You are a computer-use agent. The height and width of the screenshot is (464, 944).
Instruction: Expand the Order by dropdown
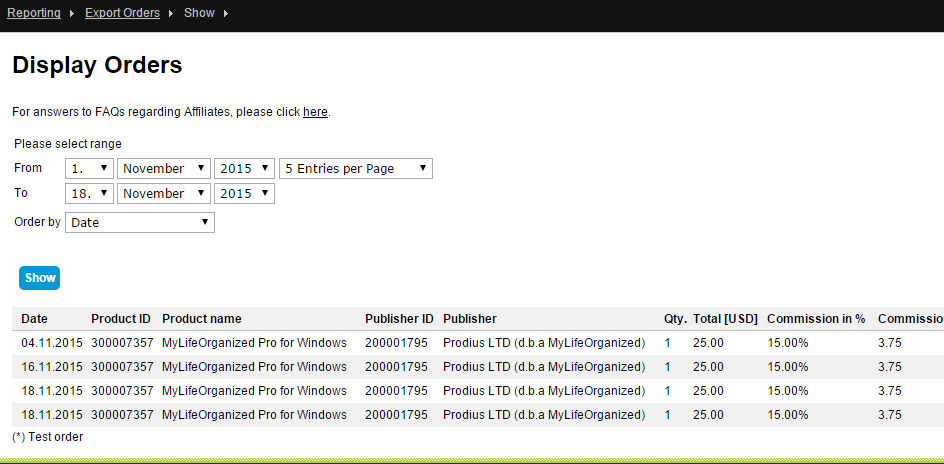[139, 222]
